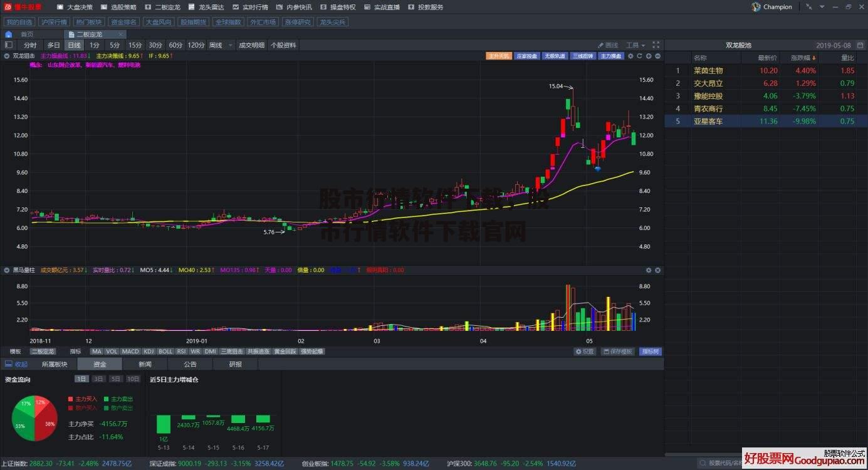Open the 指标树 indicator tree

[650, 352]
